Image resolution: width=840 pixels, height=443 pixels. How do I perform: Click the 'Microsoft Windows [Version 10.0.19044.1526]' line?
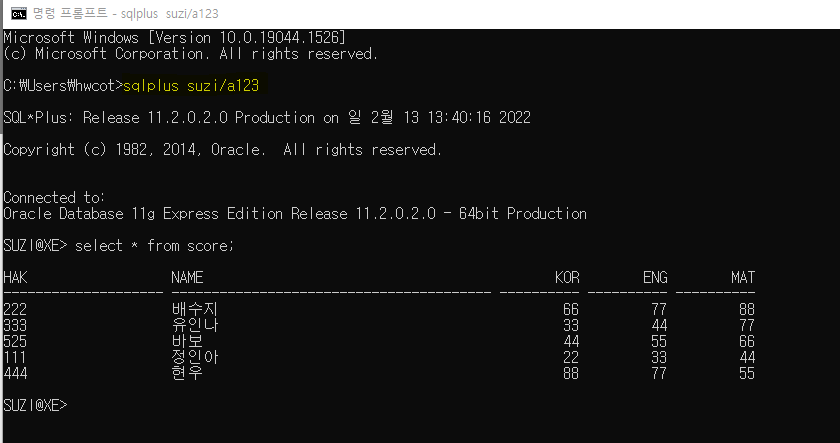tap(175, 37)
